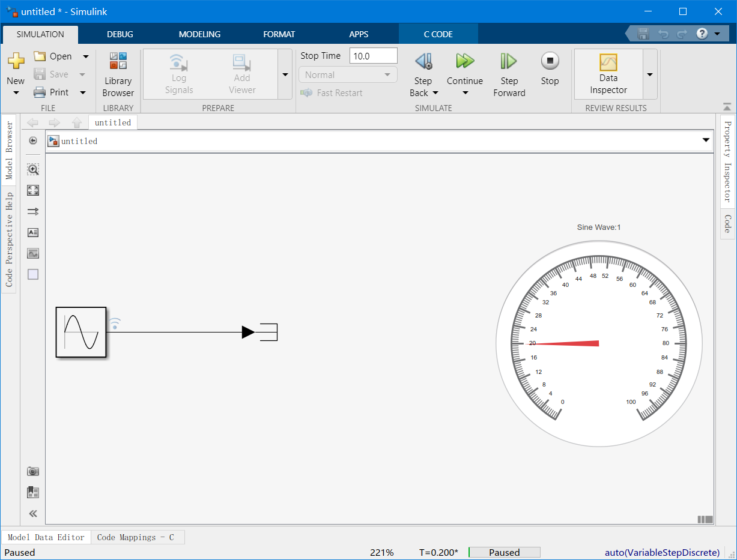Insert an image into the canvas
Viewport: 737px width, 560px height.
click(33, 253)
